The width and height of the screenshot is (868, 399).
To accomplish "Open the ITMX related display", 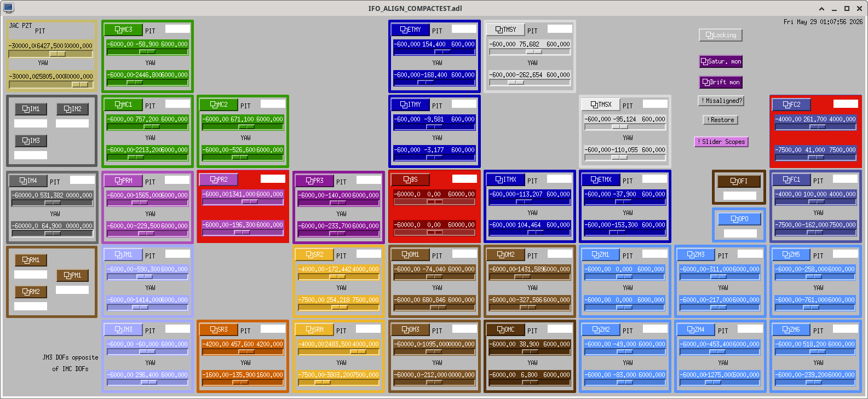I will [x=505, y=180].
